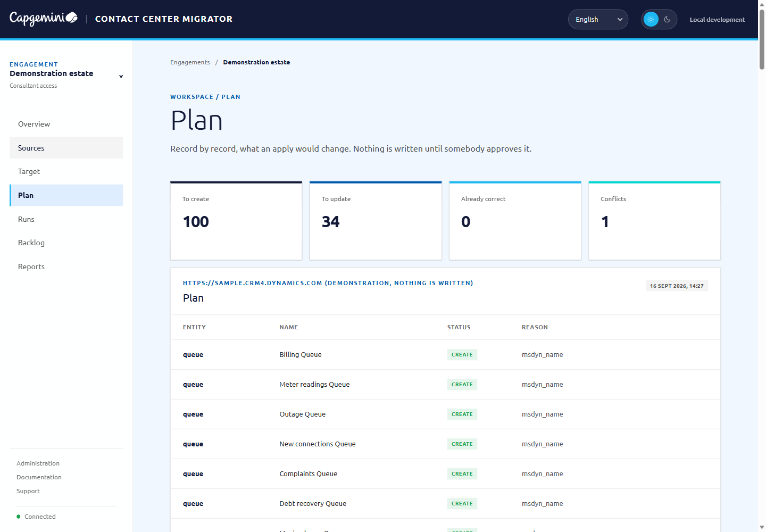Click the Local development environment label

click(717, 20)
